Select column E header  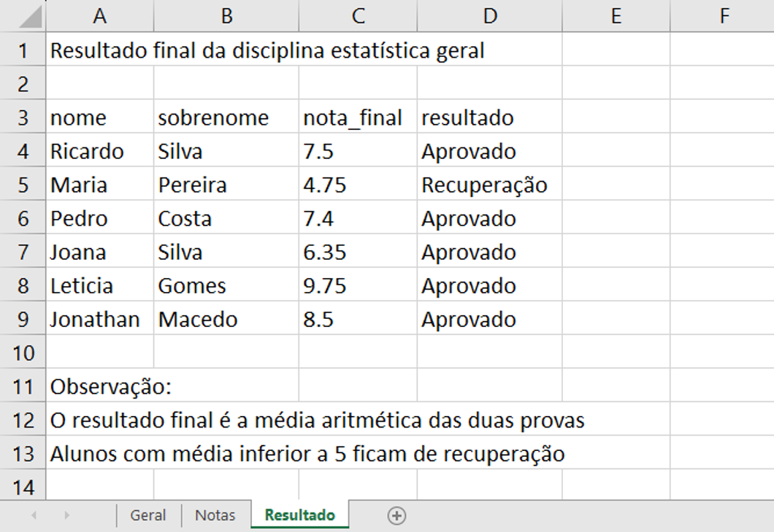click(x=616, y=16)
